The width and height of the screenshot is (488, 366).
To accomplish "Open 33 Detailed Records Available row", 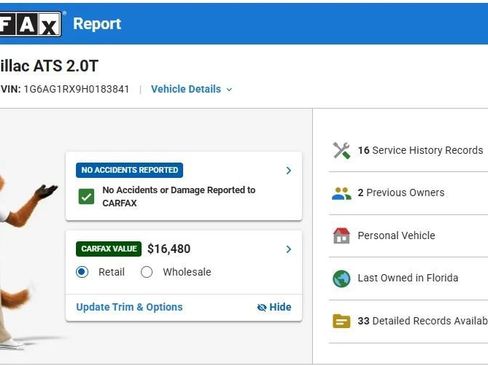I will pos(408,321).
